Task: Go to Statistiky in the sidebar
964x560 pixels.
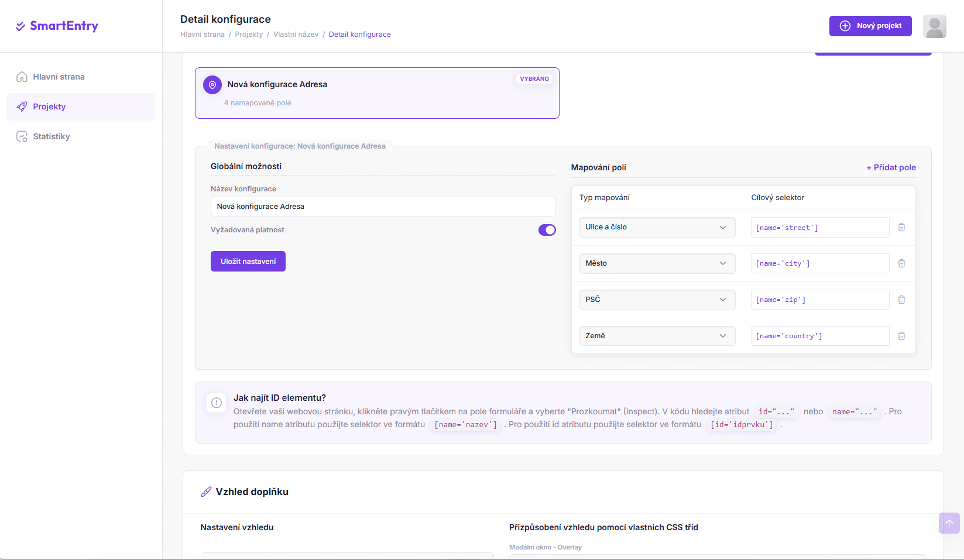Action: click(x=52, y=136)
